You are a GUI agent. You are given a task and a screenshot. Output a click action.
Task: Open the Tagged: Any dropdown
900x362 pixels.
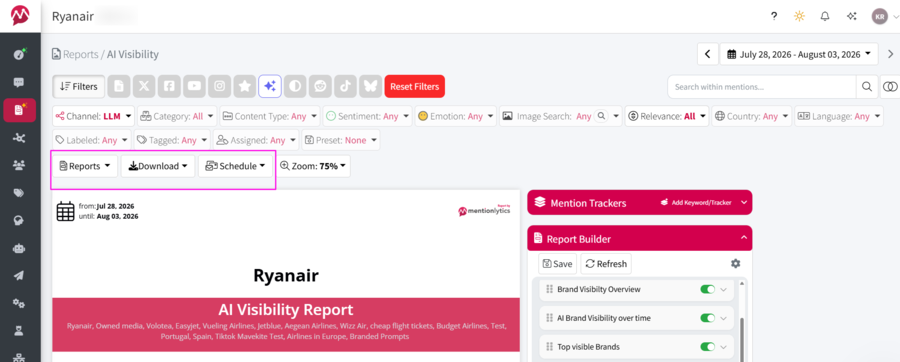pyautogui.click(x=172, y=139)
